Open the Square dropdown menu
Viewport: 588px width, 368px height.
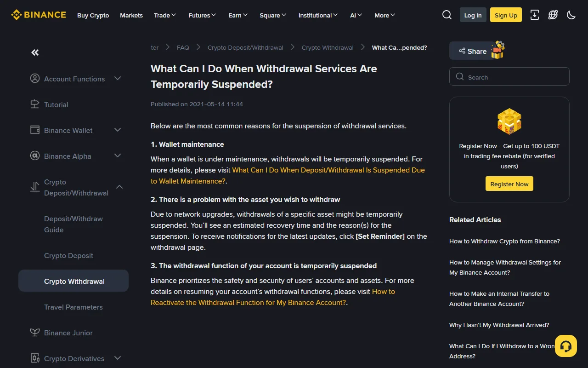(x=273, y=15)
